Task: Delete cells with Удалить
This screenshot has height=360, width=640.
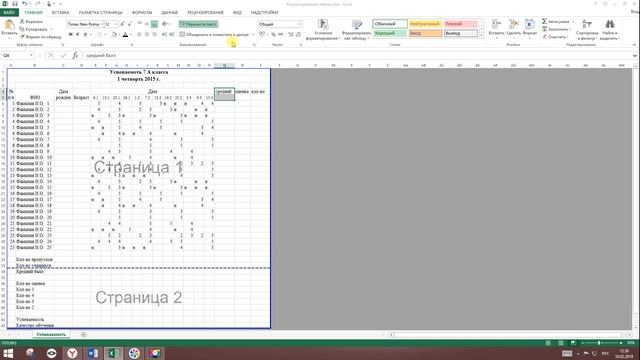Action: 513,29
